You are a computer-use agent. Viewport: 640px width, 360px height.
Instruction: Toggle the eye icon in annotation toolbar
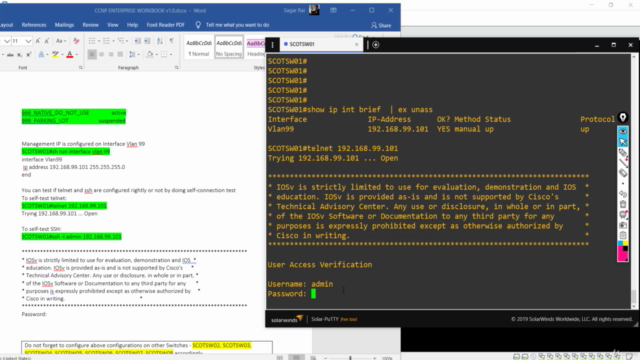click(623, 131)
